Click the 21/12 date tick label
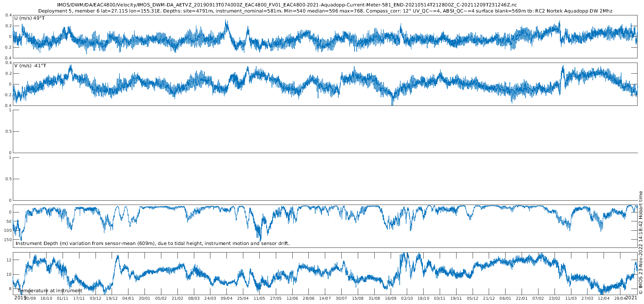 pyautogui.click(x=489, y=298)
